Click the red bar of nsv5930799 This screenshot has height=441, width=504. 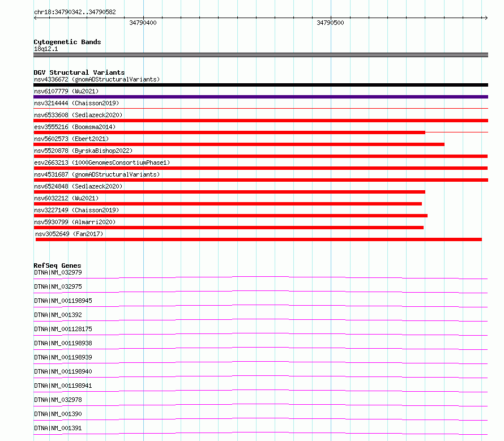(x=229, y=228)
